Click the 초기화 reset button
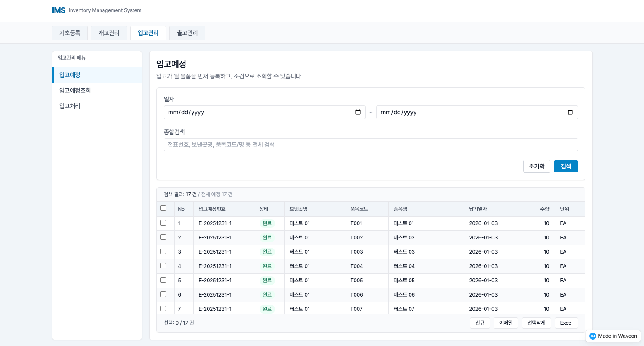This screenshot has width=644, height=346. coord(537,166)
